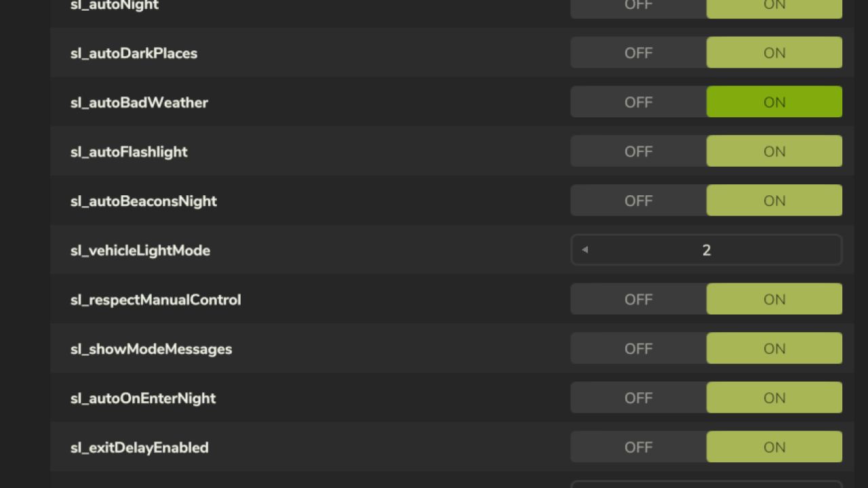Disable sl_respectManualControl via OFF
This screenshot has height=488, width=868.
pos(638,300)
